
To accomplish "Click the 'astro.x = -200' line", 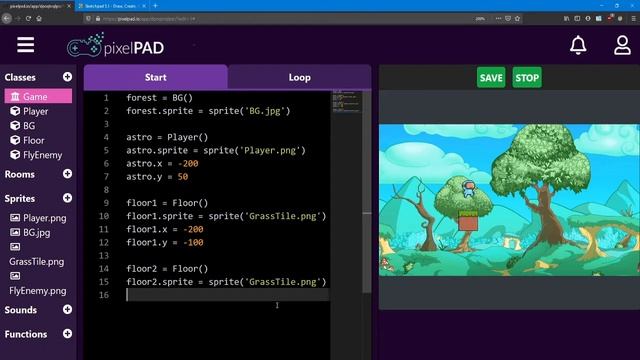I will (162, 163).
